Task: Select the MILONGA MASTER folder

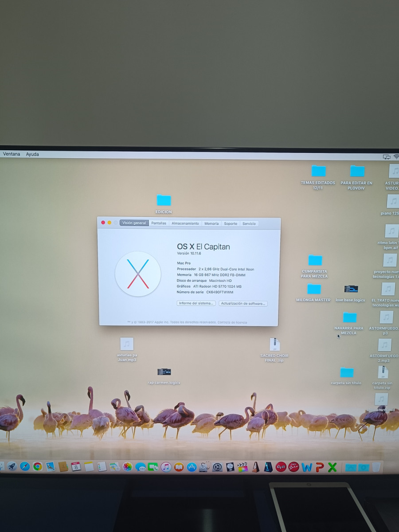Action: (313, 293)
